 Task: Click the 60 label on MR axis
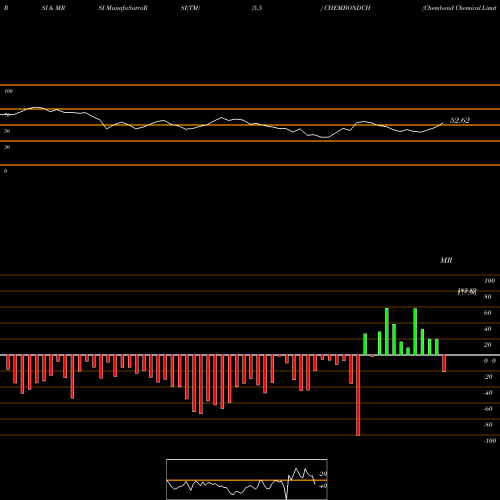point(488,313)
